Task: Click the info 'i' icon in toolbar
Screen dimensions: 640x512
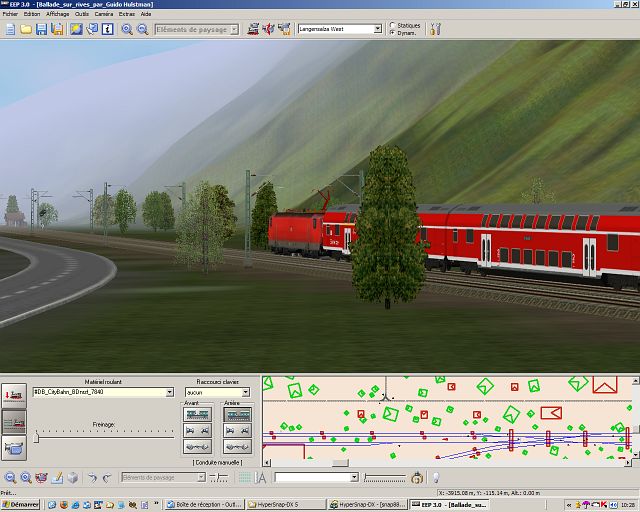Action: pos(108,30)
